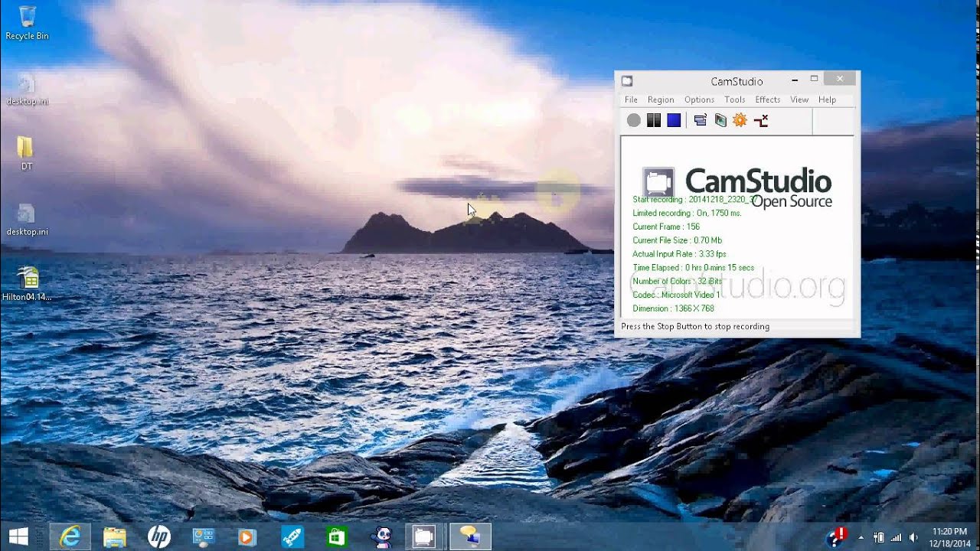This screenshot has height=551, width=980.
Task: Open the Control Panel taskbar icon
Action: pyautogui.click(x=203, y=536)
